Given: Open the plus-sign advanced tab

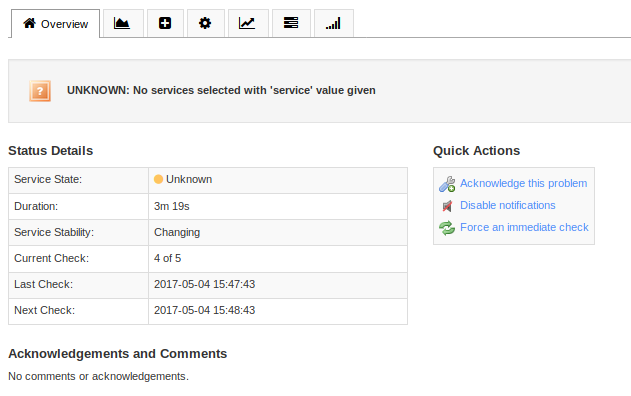Looking at the screenshot, I should coord(165,23).
